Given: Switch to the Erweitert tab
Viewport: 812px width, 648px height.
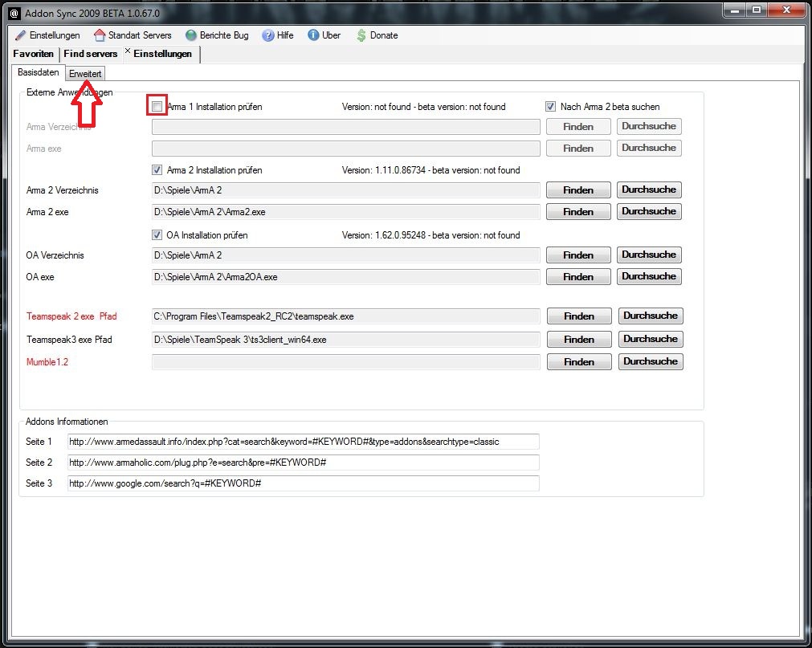Looking at the screenshot, I should click(x=85, y=74).
